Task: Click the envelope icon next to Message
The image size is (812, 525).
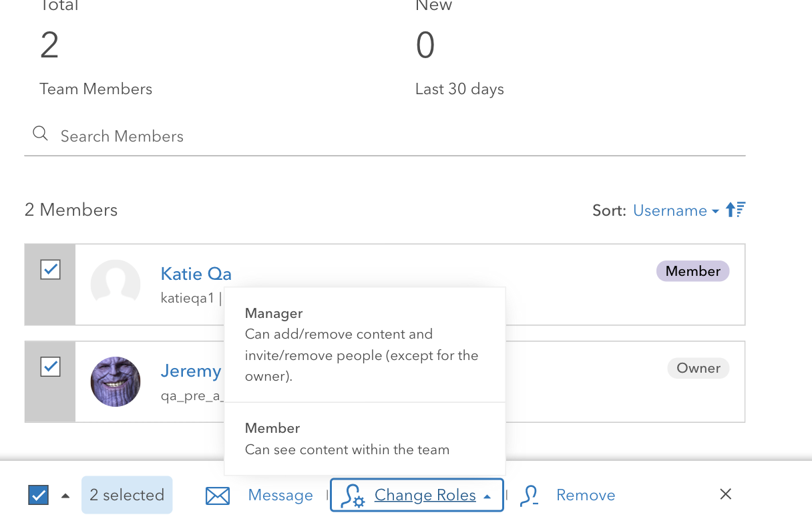Action: [217, 495]
